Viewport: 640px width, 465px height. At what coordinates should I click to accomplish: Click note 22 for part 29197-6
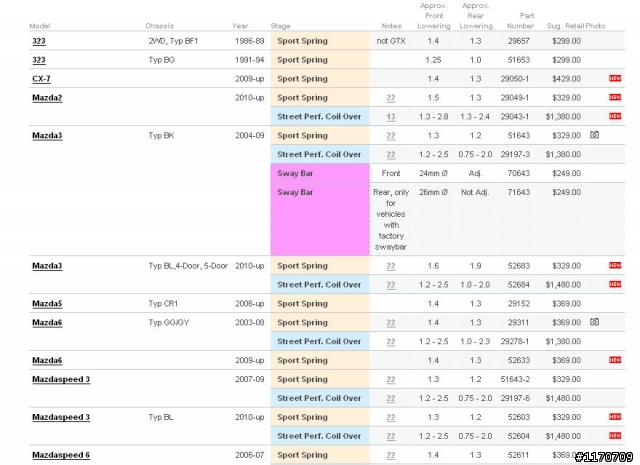tap(391, 398)
